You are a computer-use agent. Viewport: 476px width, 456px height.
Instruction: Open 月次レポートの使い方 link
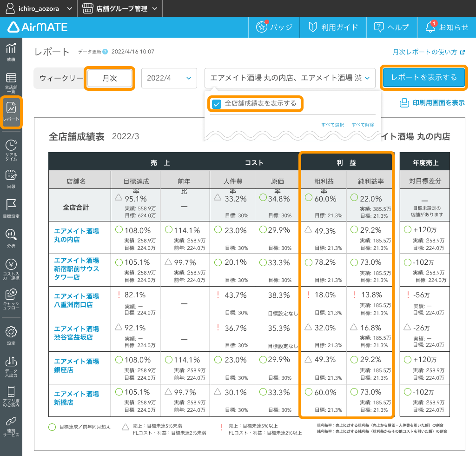(x=425, y=52)
